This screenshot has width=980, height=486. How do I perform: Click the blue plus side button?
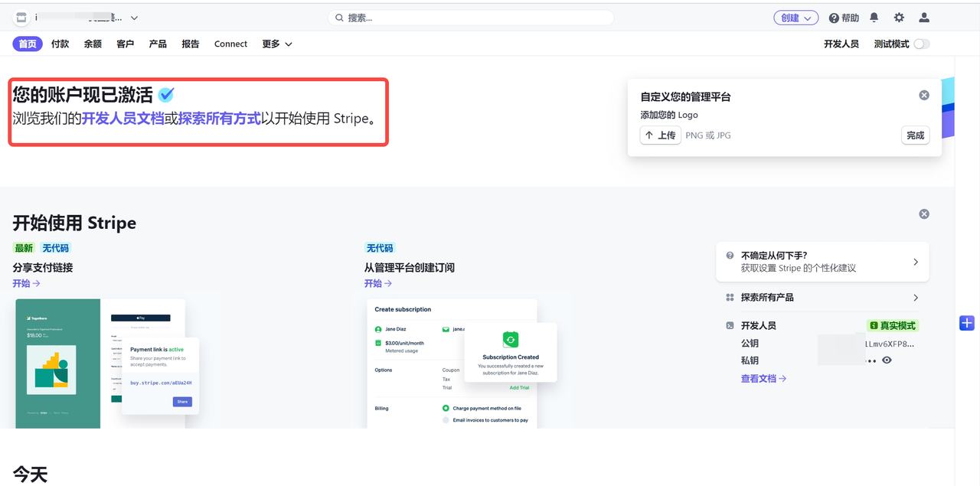967,323
